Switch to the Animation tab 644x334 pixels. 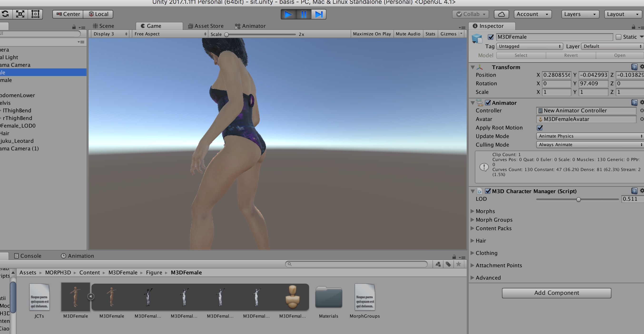(x=78, y=256)
